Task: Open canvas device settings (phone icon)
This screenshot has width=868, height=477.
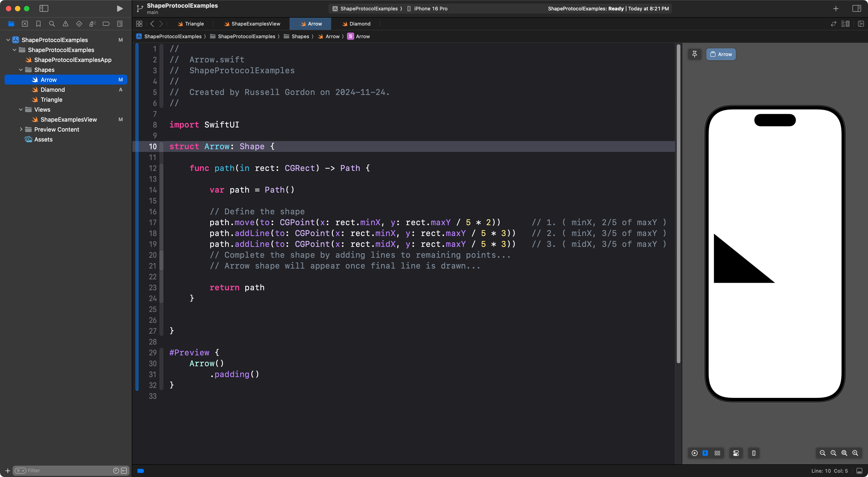Action: (x=754, y=453)
